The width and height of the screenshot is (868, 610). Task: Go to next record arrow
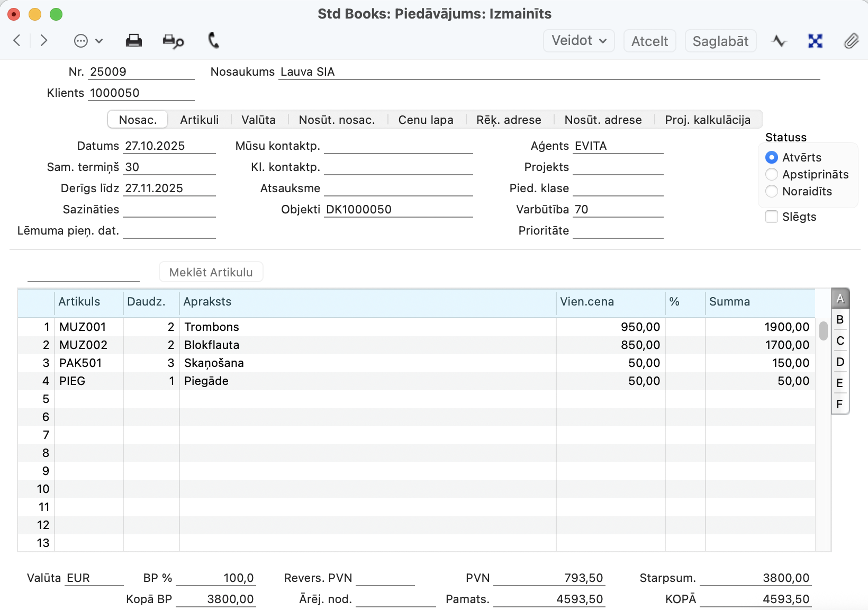[44, 41]
